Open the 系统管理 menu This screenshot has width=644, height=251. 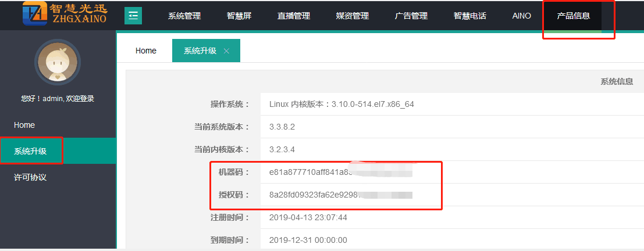(184, 16)
